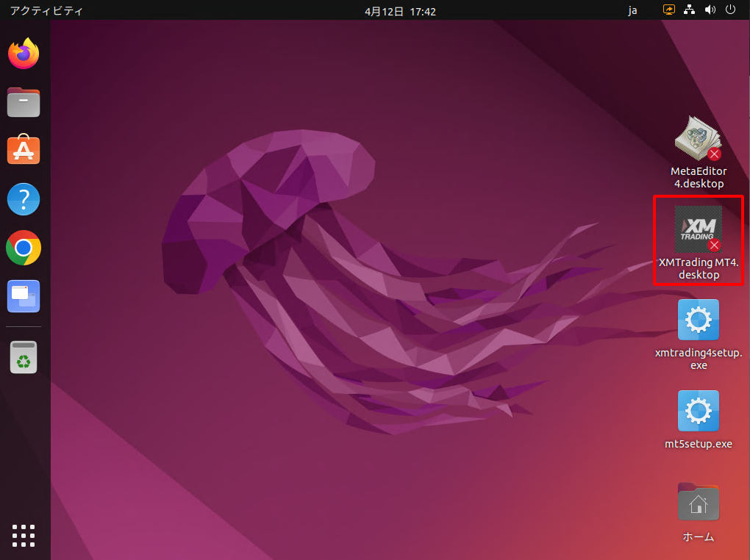Open the Files manager in dock

click(24, 102)
